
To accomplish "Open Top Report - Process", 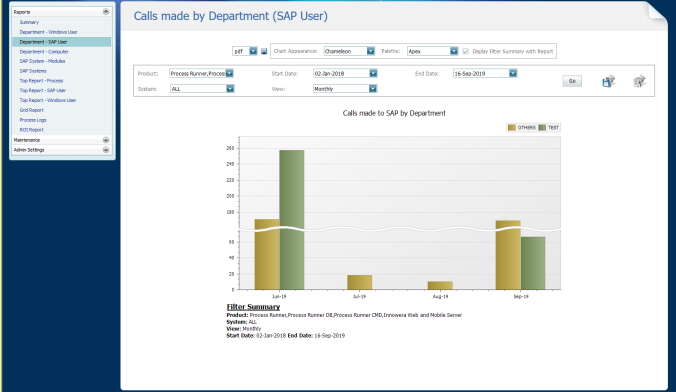I will tap(41, 81).
